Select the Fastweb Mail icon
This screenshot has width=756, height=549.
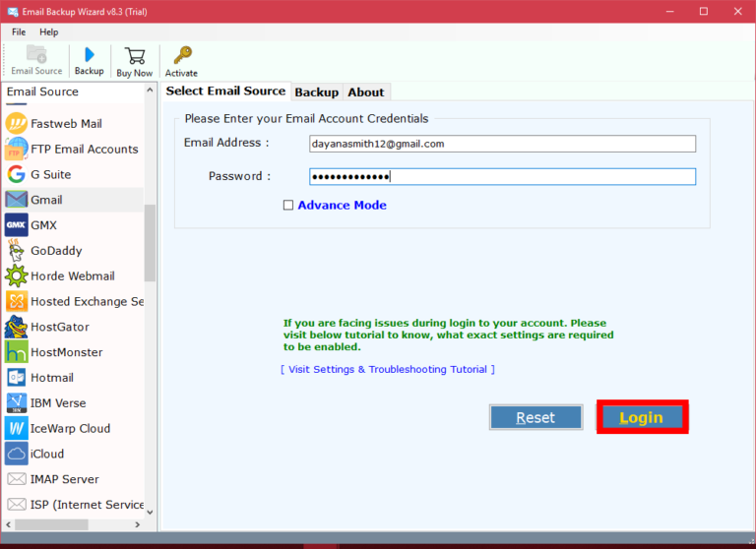(x=16, y=123)
